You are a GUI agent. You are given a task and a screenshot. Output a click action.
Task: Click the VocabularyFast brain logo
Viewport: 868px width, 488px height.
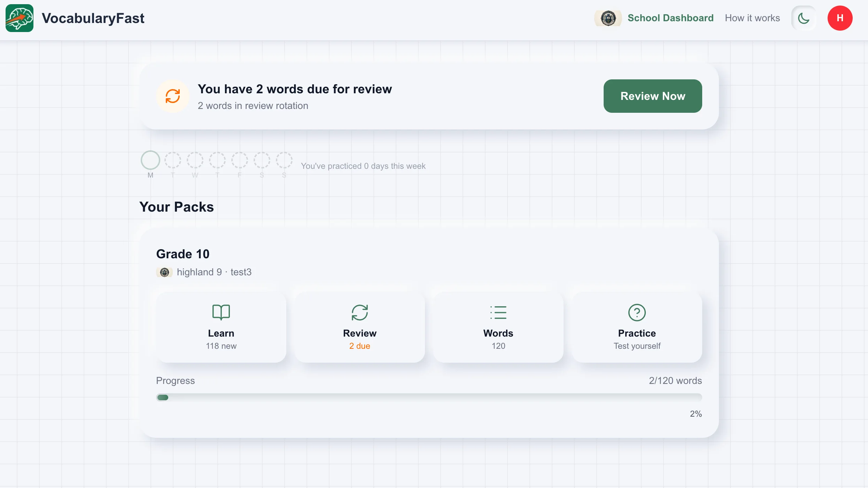coord(20,18)
